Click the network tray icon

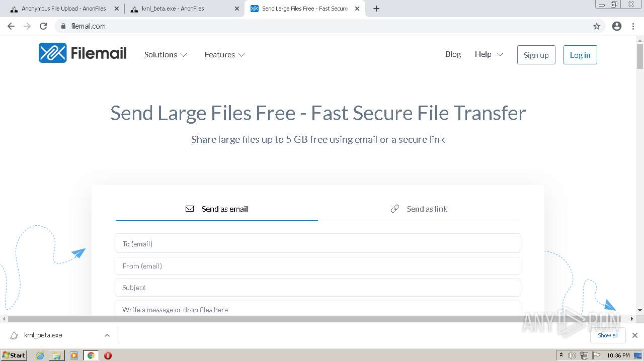coord(584,355)
